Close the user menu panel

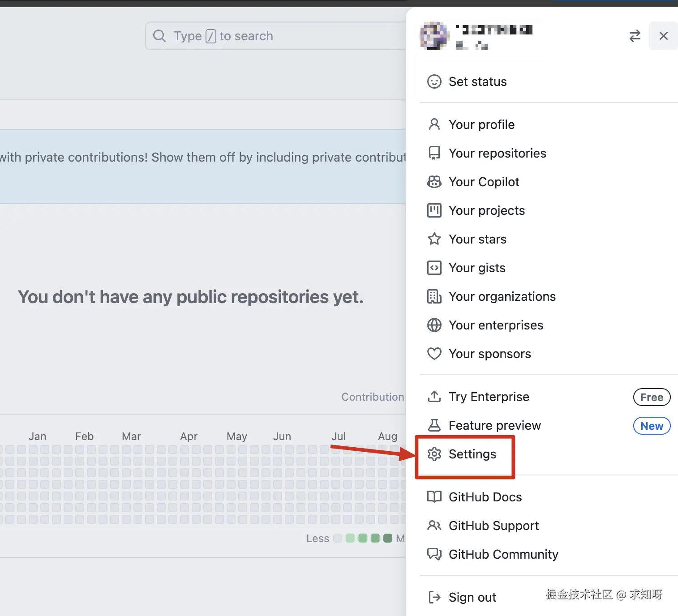(663, 36)
